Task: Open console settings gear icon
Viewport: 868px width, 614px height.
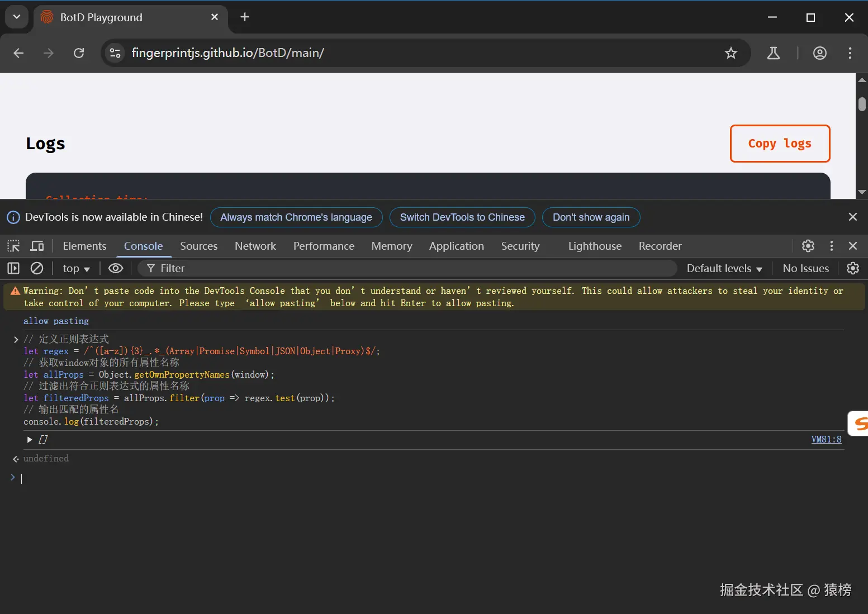Action: coord(853,268)
